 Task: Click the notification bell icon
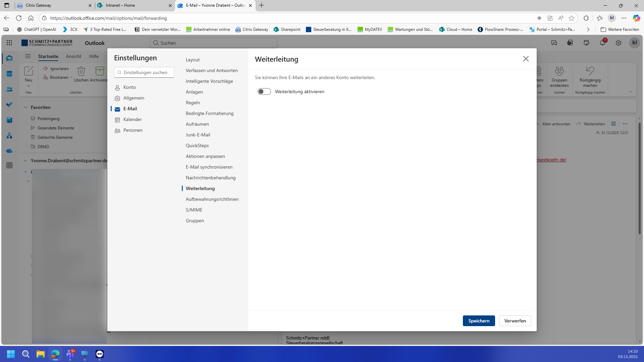(x=602, y=43)
